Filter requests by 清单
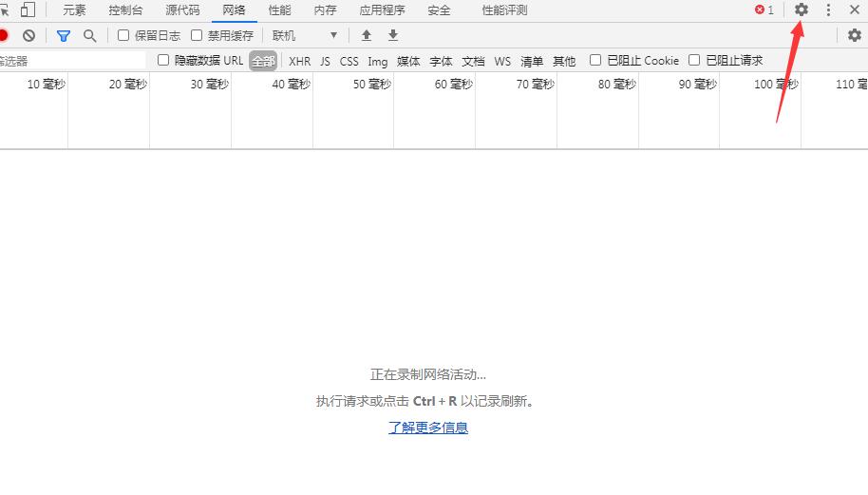 (x=532, y=61)
